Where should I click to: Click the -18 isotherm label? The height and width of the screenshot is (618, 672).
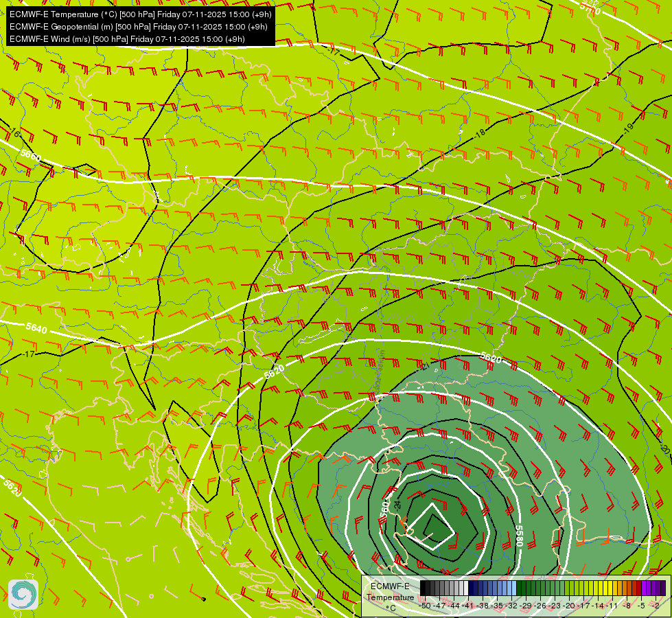480,133
